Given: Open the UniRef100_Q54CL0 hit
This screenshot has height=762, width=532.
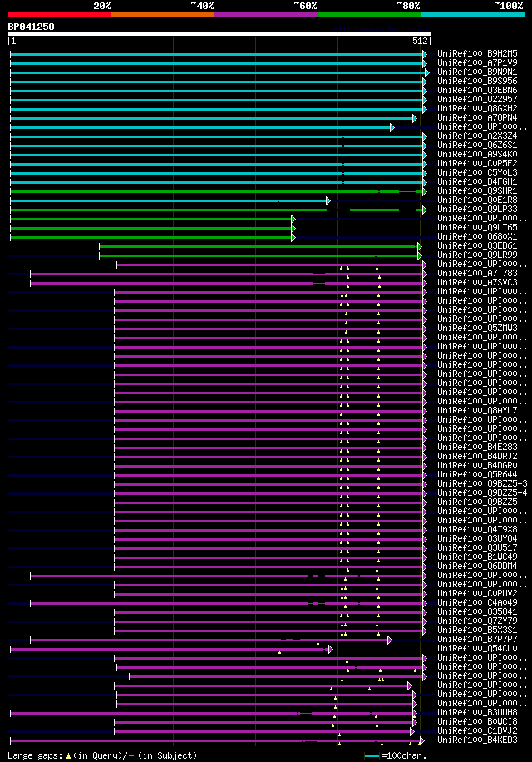Looking at the screenshot, I should (477, 648).
